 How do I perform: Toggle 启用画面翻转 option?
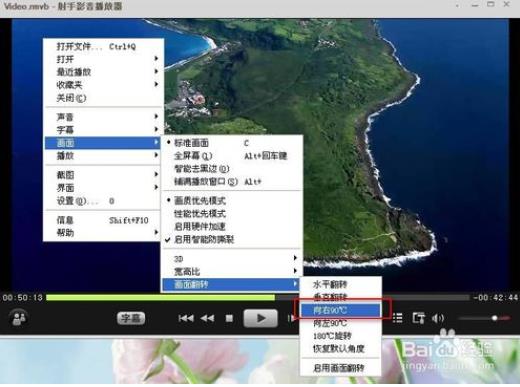point(341,368)
